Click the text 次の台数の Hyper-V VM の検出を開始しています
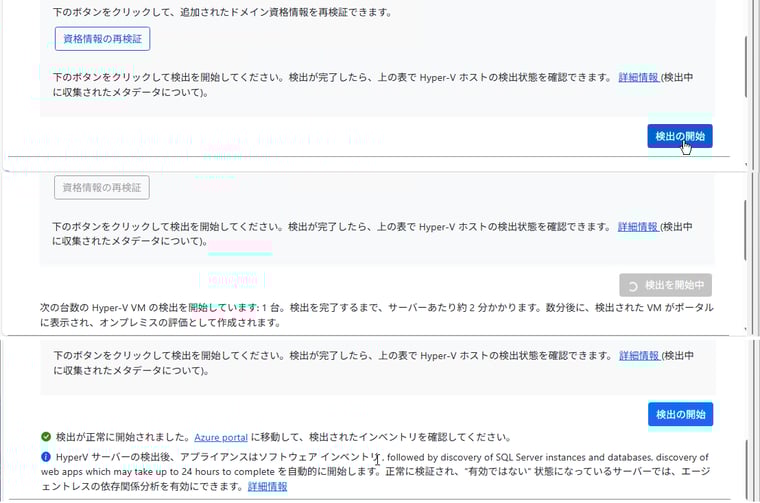This screenshot has height=503, width=760. pyautogui.click(x=149, y=307)
